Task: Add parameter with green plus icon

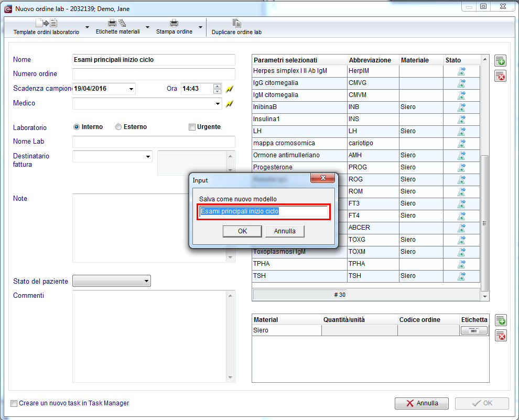Action: pos(500,61)
